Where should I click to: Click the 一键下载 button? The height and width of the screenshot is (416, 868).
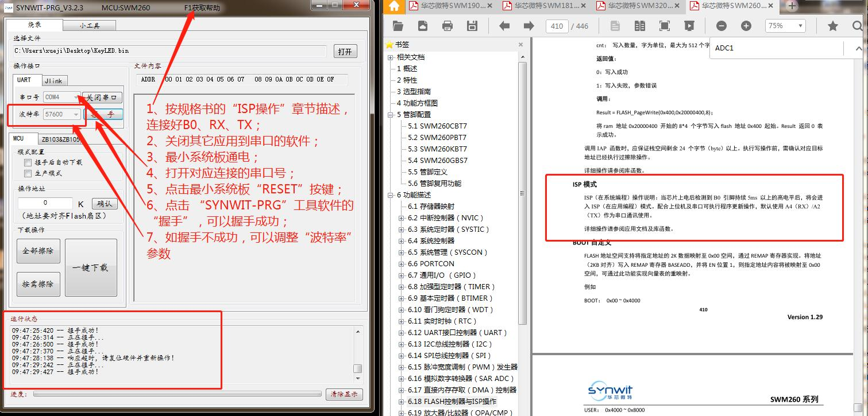tap(91, 267)
